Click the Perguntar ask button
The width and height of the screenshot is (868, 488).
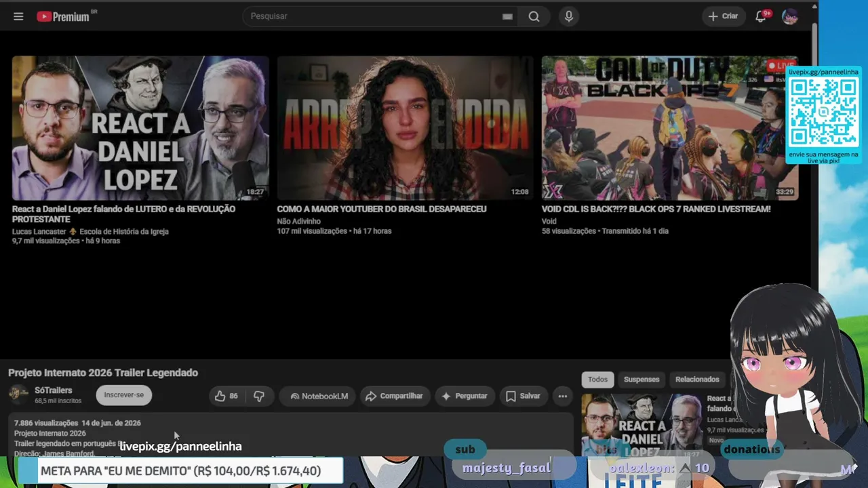click(464, 396)
